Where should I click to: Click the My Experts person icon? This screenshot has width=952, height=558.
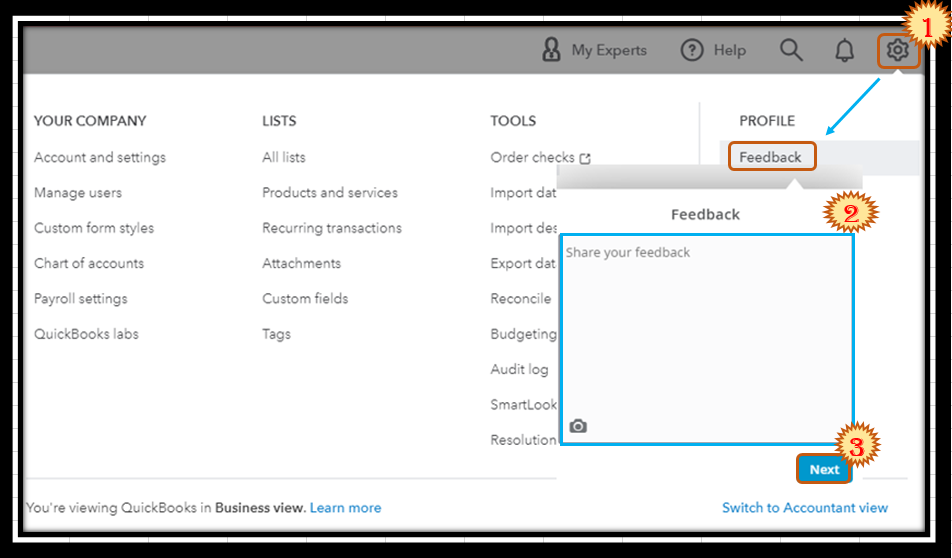tap(551, 50)
